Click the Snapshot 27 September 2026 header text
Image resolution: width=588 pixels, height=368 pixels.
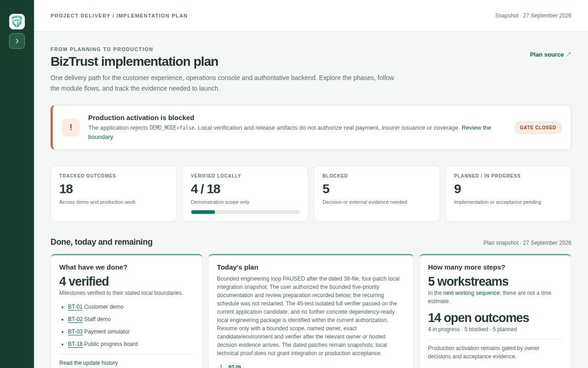pyautogui.click(x=533, y=16)
